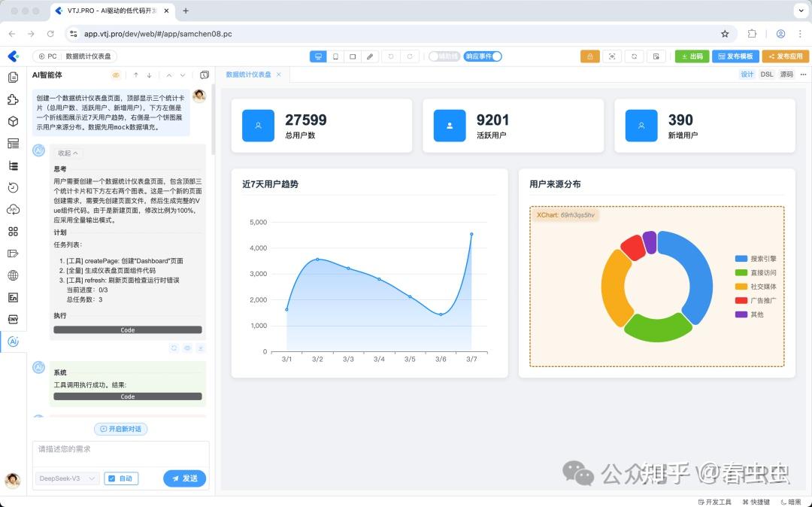This screenshot has width=812, height=507.
Task: Open the cube components panel in the sidebar
Action: click(14, 121)
